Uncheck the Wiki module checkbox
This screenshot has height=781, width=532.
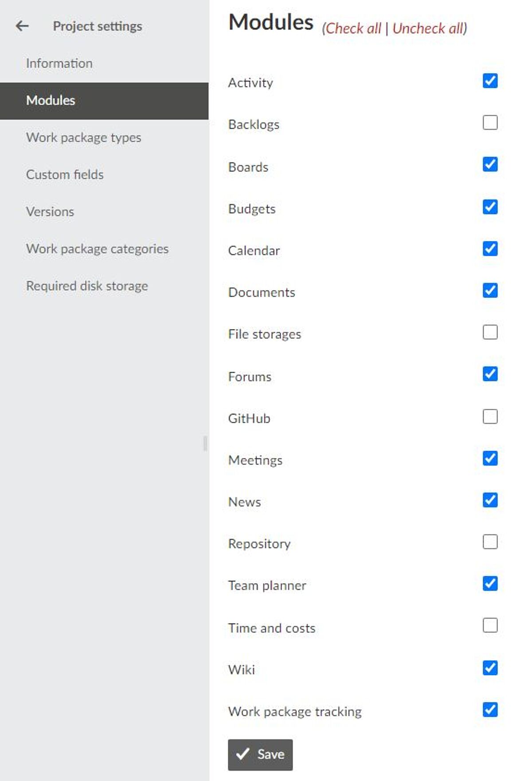pyautogui.click(x=490, y=668)
